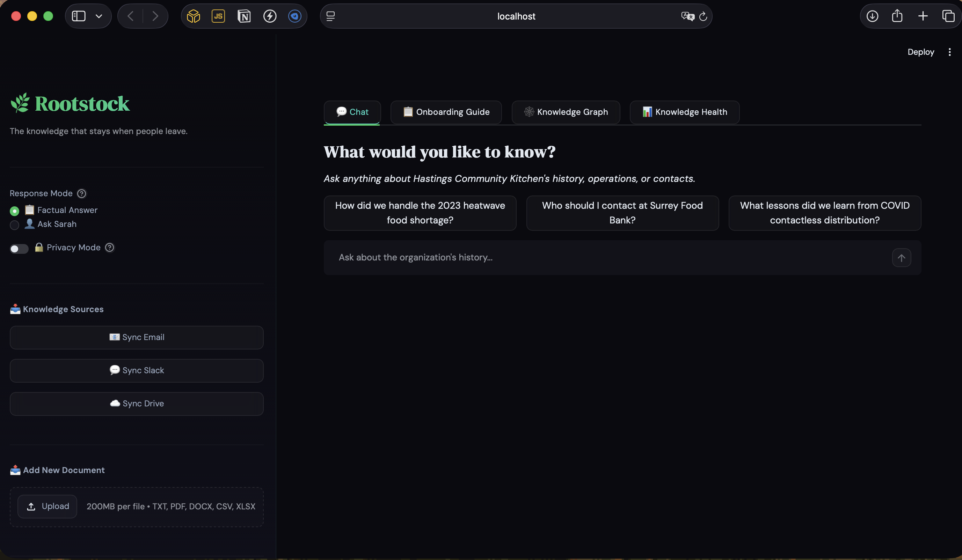This screenshot has height=560, width=962.
Task: Click the send arrow in chat input
Action: pyautogui.click(x=901, y=258)
